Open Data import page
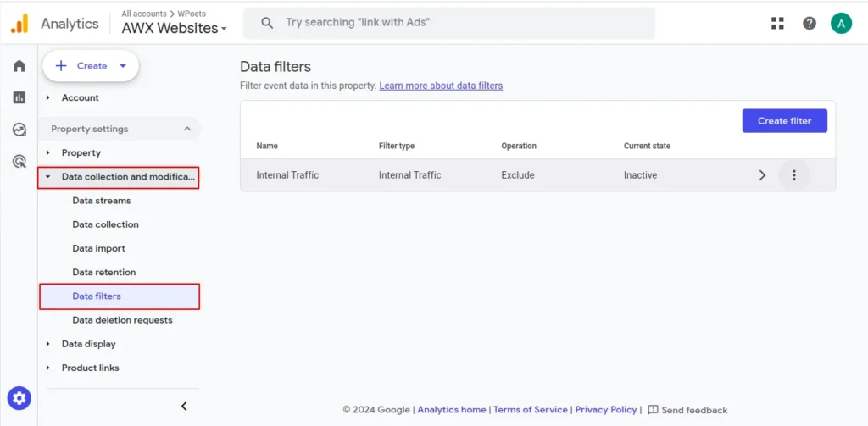This screenshot has width=868, height=426. tap(98, 248)
